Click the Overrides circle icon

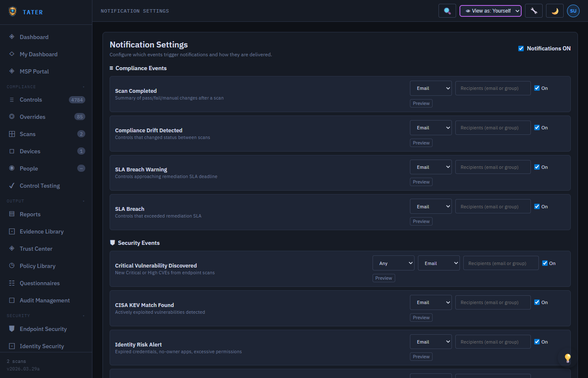12,117
